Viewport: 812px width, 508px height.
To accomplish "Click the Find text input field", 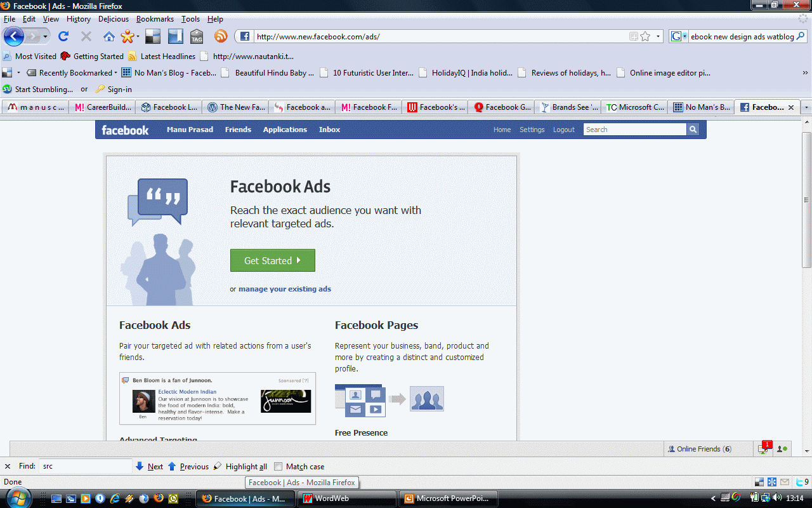I will click(x=85, y=466).
